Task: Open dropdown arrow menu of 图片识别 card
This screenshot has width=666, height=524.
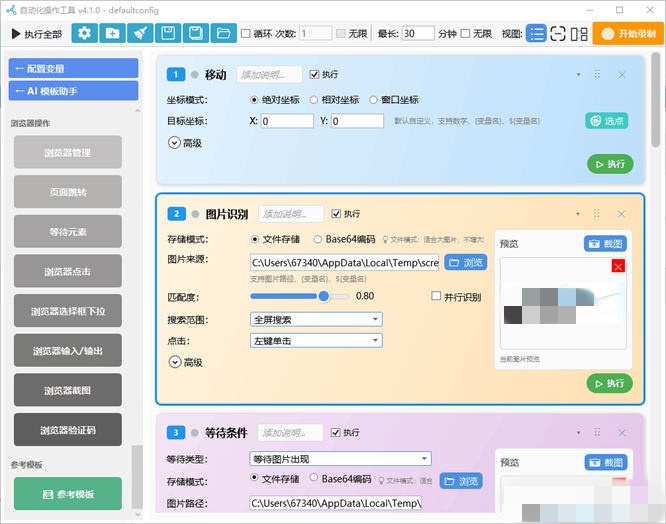Action: [578, 214]
